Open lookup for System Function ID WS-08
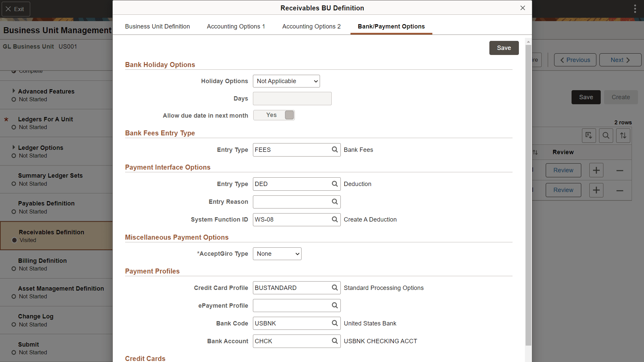This screenshot has height=362, width=644. [x=334, y=220]
